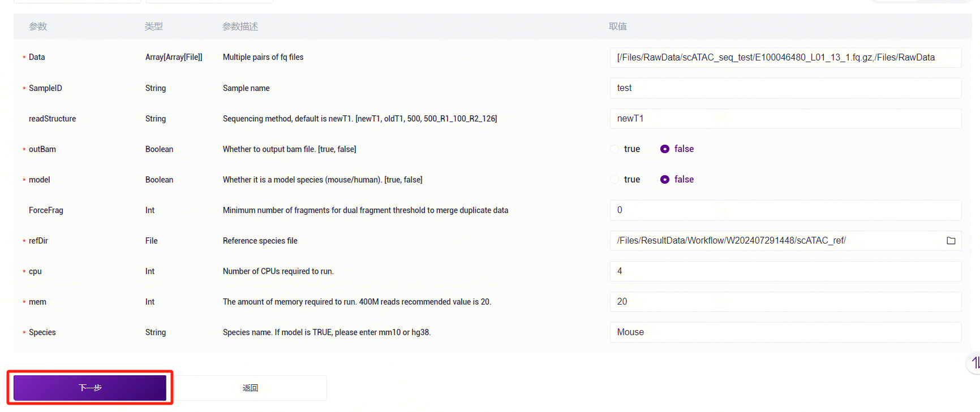Set outBam to false
Screen dimensions: 980x412
[x=665, y=149]
